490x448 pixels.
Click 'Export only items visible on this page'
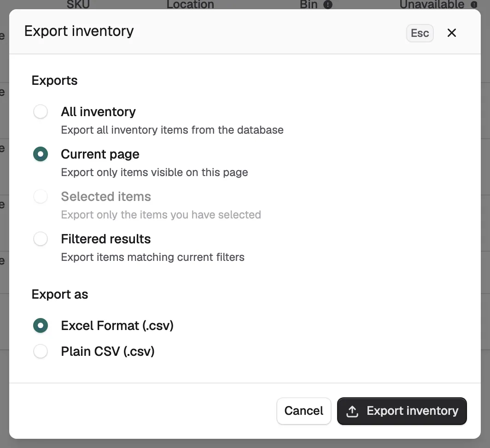pyautogui.click(x=154, y=172)
